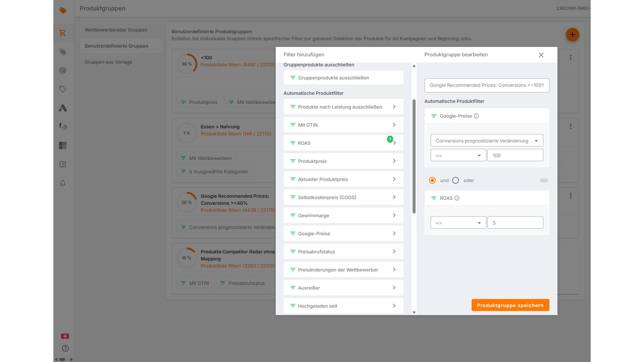
Task: Click the ROAS value field containing 5
Action: (515, 223)
